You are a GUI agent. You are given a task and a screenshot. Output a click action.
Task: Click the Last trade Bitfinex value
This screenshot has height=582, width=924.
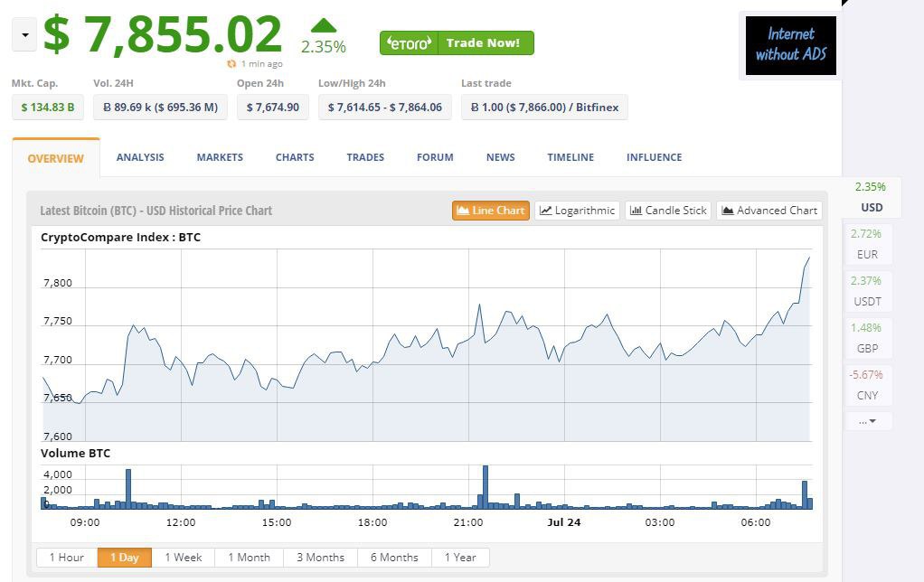(x=544, y=108)
